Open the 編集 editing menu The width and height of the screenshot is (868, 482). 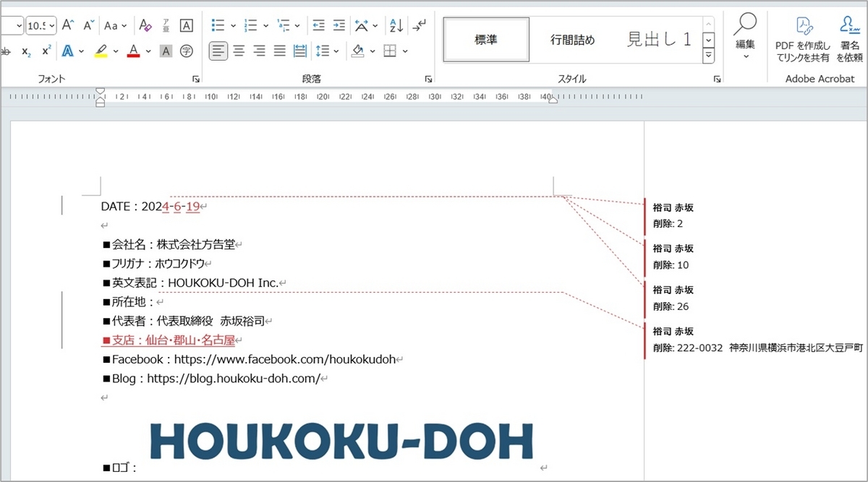(x=745, y=36)
